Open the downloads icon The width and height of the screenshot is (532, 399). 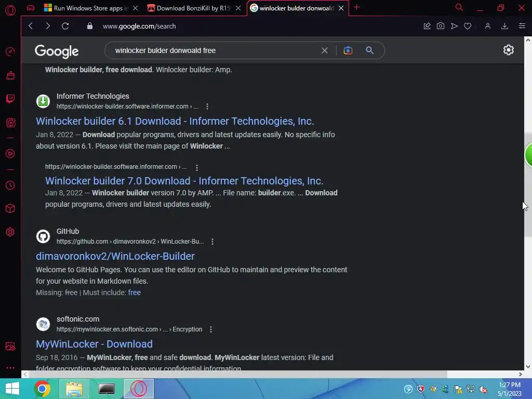pyautogui.click(x=504, y=26)
